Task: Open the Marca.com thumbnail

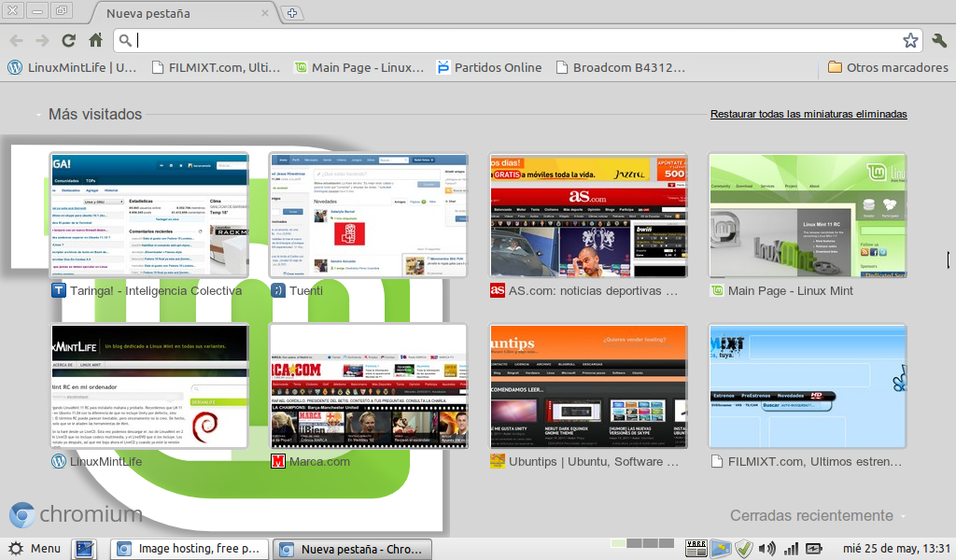Action: coord(368,386)
